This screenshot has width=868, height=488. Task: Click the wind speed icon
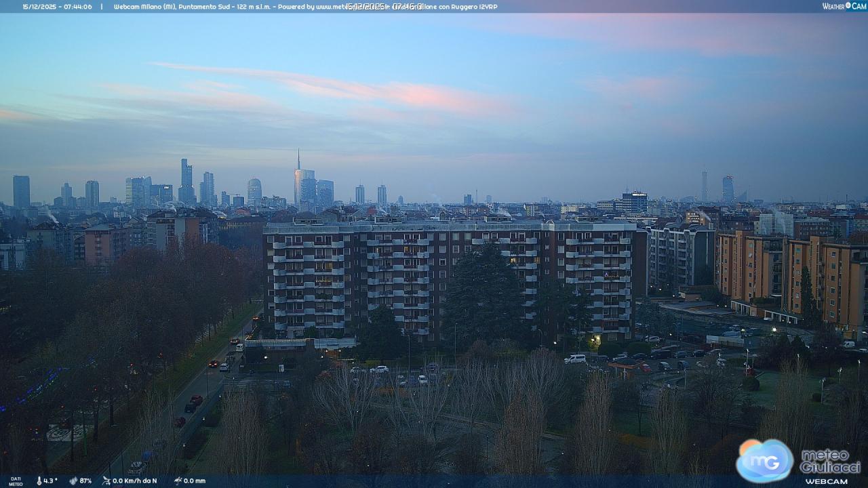pyautogui.click(x=106, y=481)
